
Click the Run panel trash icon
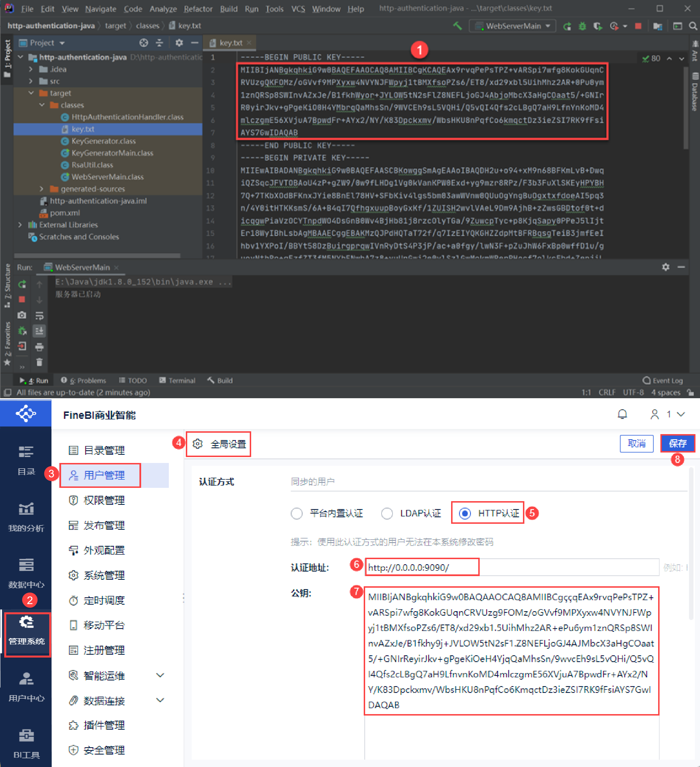tap(39, 362)
